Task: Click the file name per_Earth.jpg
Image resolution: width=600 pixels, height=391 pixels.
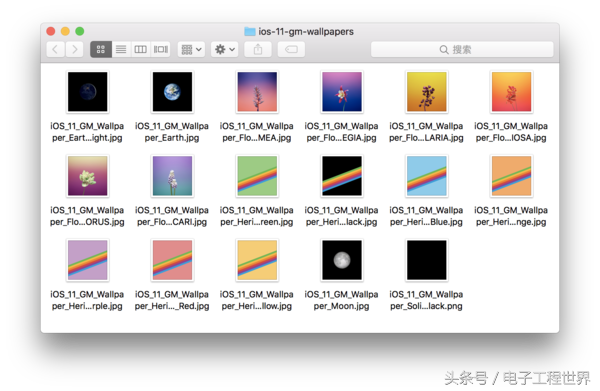Action: coord(172,132)
